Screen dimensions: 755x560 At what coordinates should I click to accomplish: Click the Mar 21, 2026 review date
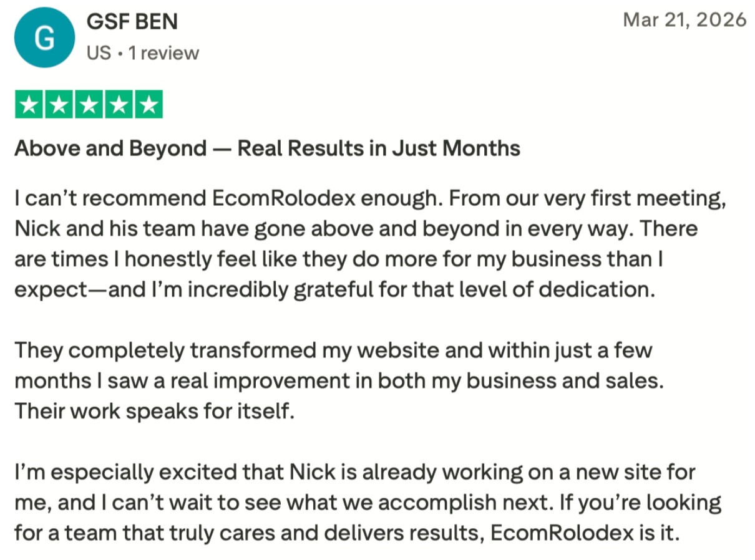684,20
